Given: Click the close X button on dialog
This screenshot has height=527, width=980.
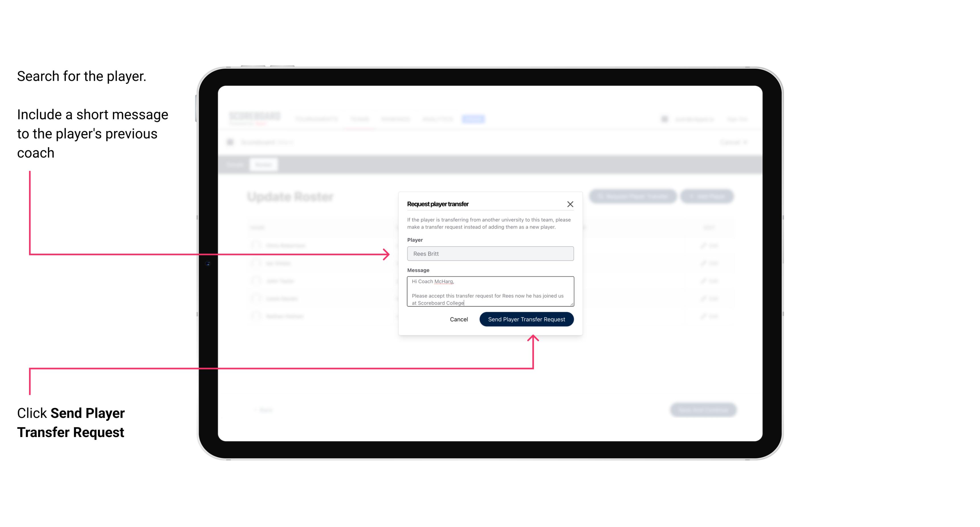Looking at the screenshot, I should (570, 204).
